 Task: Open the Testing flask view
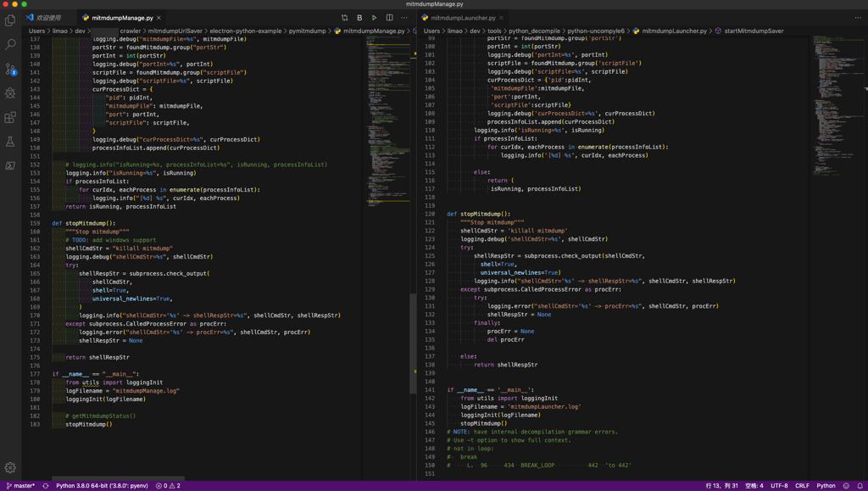10,142
